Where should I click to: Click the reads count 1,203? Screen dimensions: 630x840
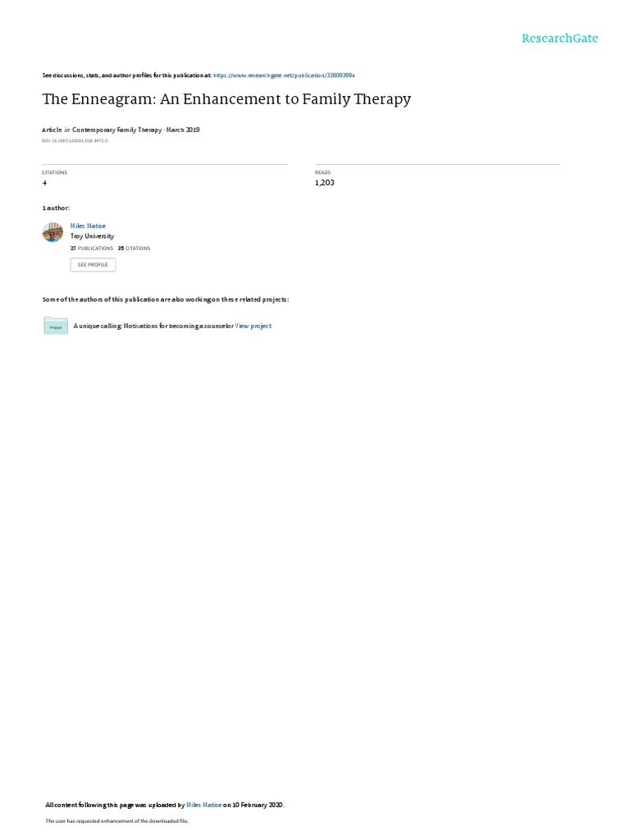(325, 183)
